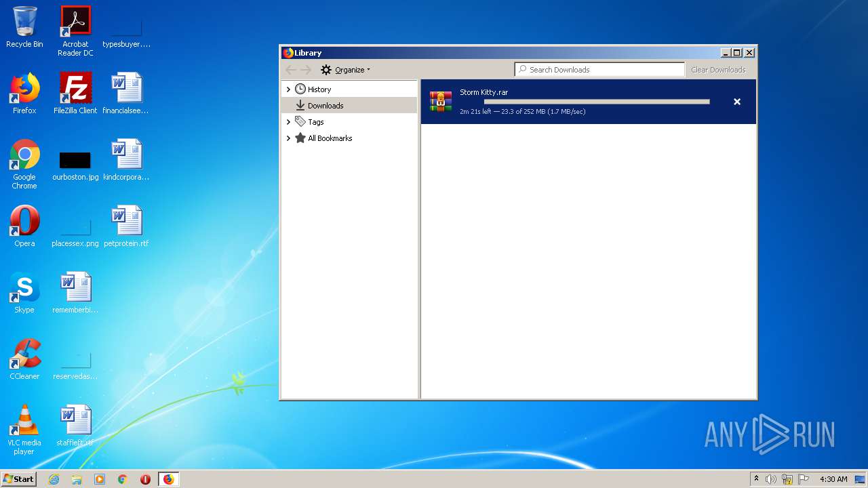Launch Google Chrome desktop shortcut
The image size is (868, 488).
tap(24, 164)
